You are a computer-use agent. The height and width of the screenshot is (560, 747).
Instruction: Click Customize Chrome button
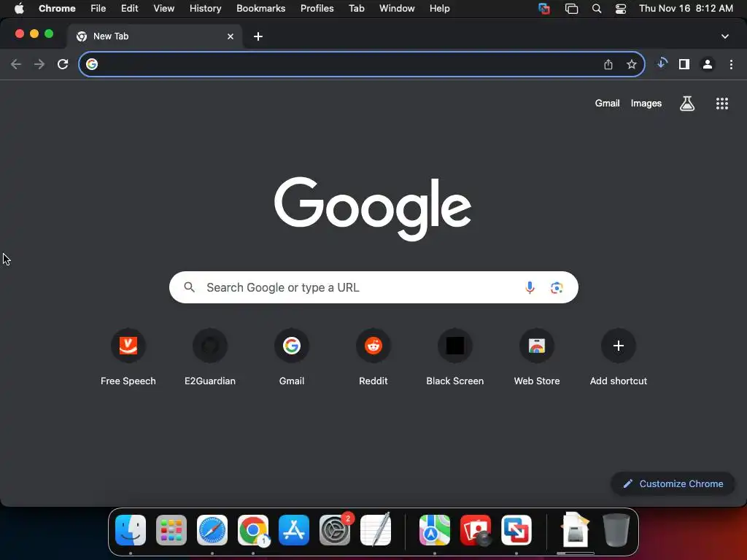pos(673,484)
